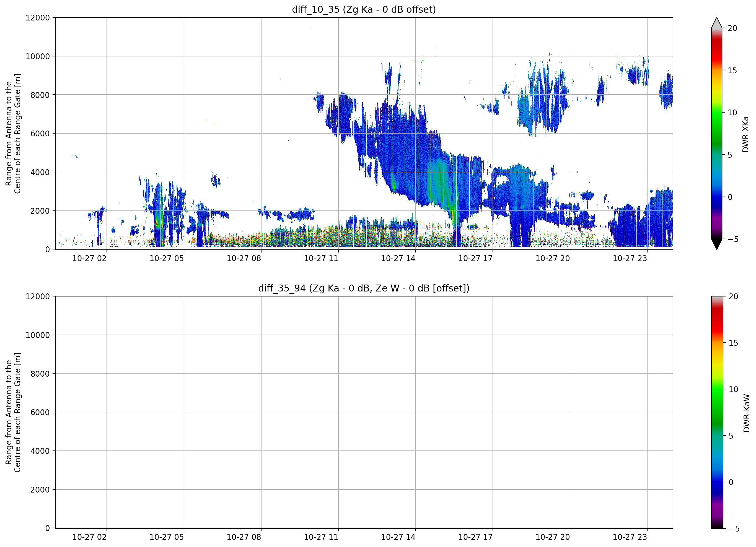756x547 pixels.
Task: Click the DWR-KaW colorbar label
Action: click(x=747, y=413)
